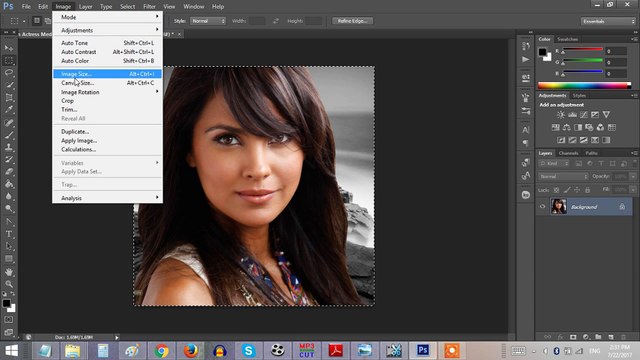
Task: Select the Hand tool
Action: click(9, 272)
